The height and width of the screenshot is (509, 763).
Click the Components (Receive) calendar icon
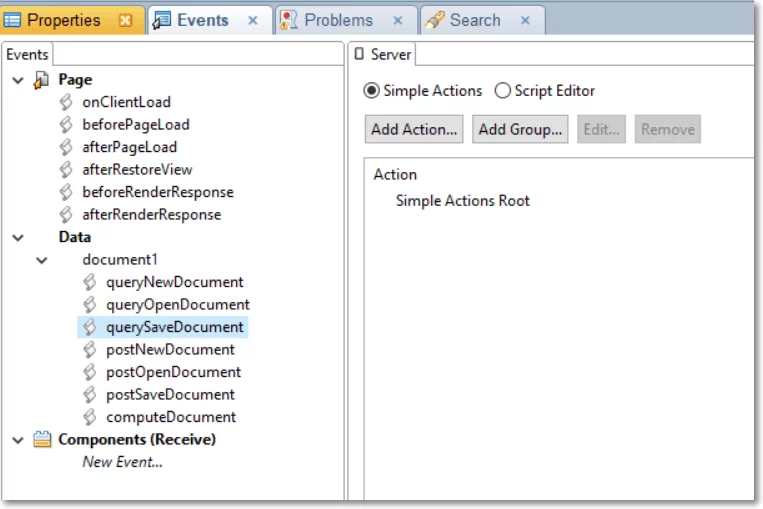coord(42,440)
